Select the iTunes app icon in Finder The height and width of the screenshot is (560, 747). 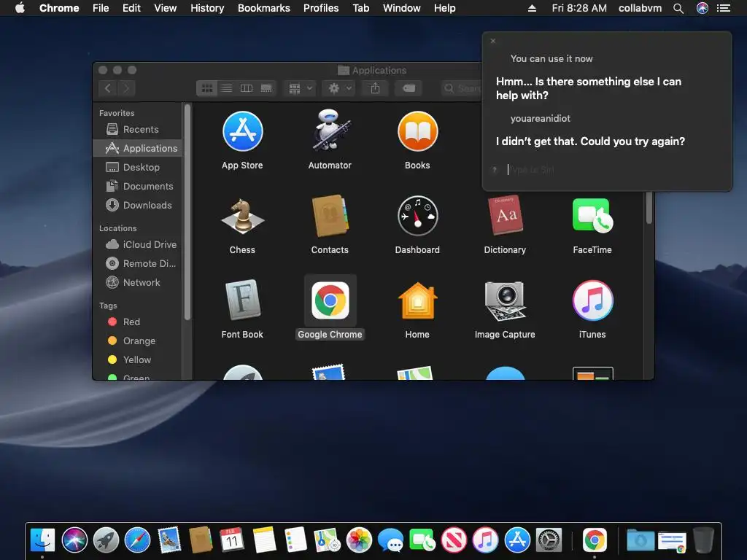coord(592,300)
